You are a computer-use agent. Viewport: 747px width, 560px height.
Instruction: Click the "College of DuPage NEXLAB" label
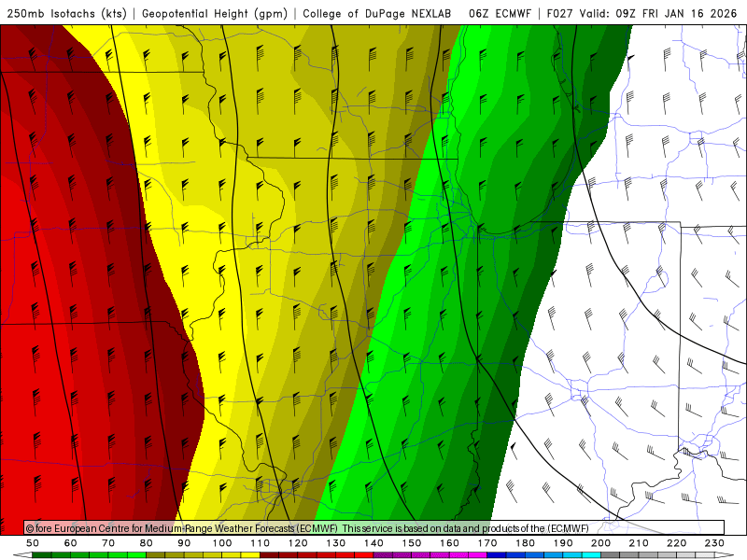[377, 13]
